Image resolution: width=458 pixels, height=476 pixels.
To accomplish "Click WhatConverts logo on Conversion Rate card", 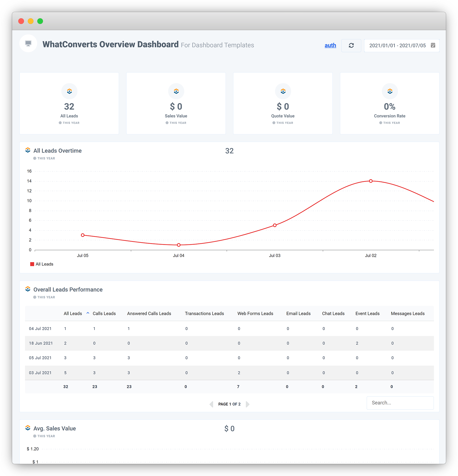I will click(x=390, y=91).
